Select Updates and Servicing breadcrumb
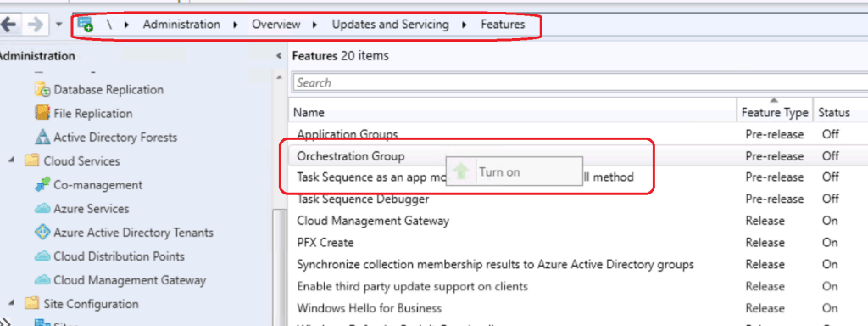 [x=390, y=25]
